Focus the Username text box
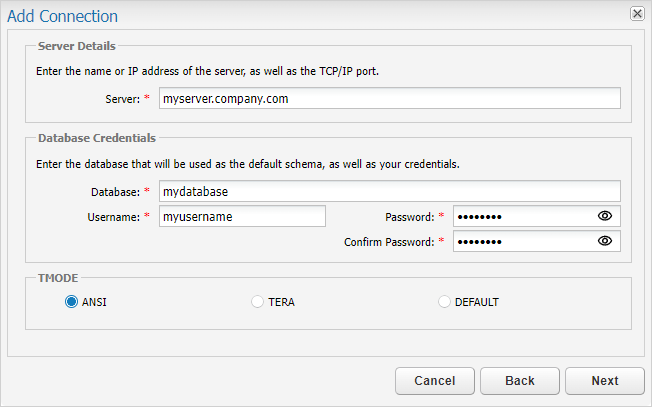 [242, 216]
